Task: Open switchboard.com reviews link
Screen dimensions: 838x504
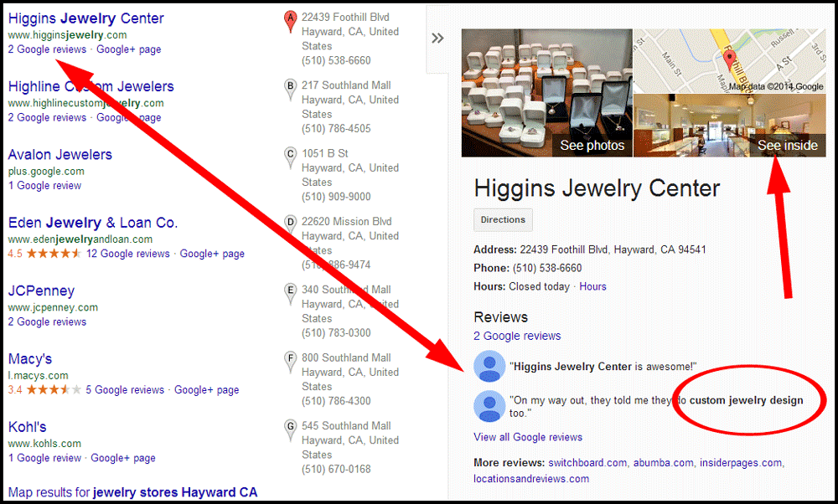Action: [x=587, y=463]
